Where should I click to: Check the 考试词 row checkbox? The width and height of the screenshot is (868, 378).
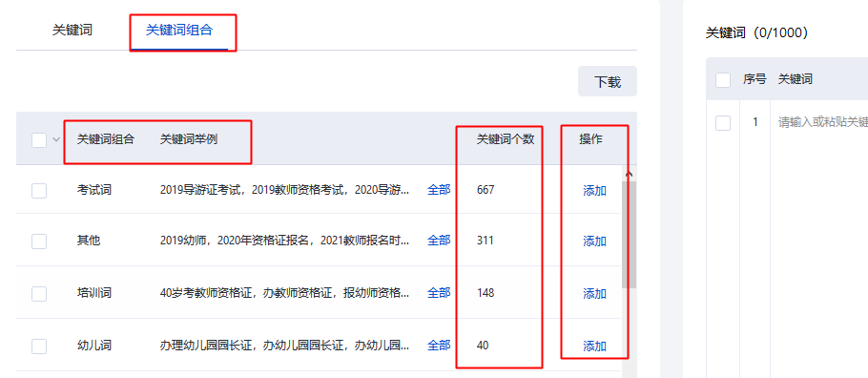click(39, 191)
